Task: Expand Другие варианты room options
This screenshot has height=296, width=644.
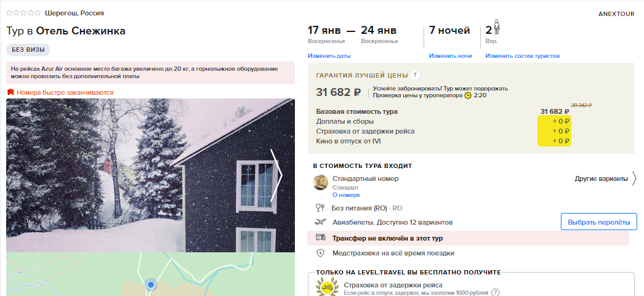Action: pos(605,179)
